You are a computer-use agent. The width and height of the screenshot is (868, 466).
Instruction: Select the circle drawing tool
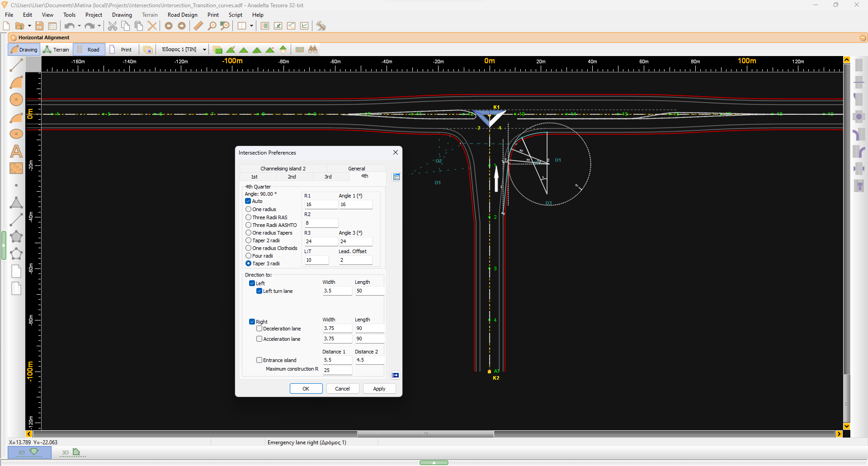(16, 100)
